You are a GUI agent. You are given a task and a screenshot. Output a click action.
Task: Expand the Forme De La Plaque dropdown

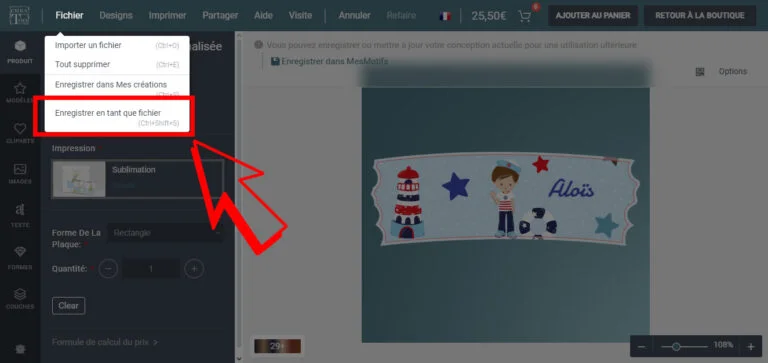point(166,233)
